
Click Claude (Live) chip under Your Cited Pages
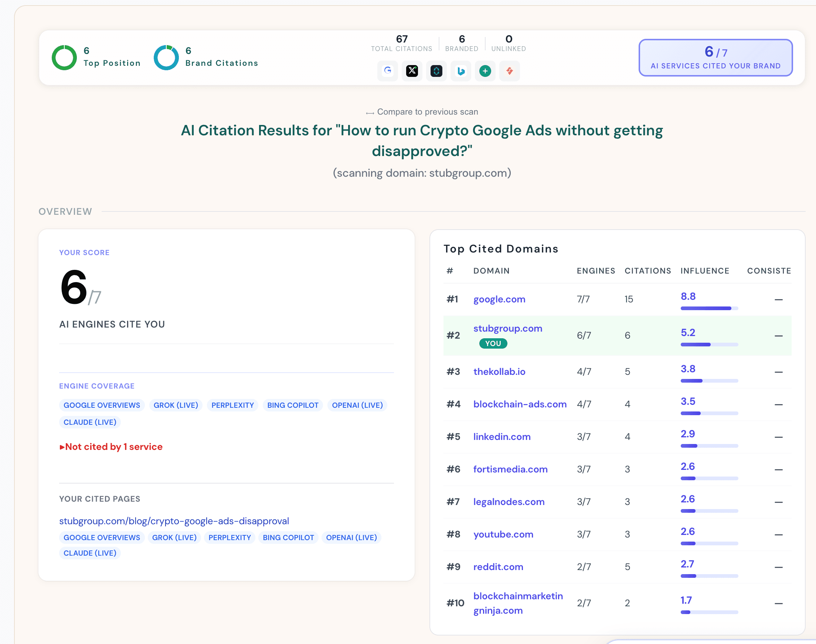[90, 553]
